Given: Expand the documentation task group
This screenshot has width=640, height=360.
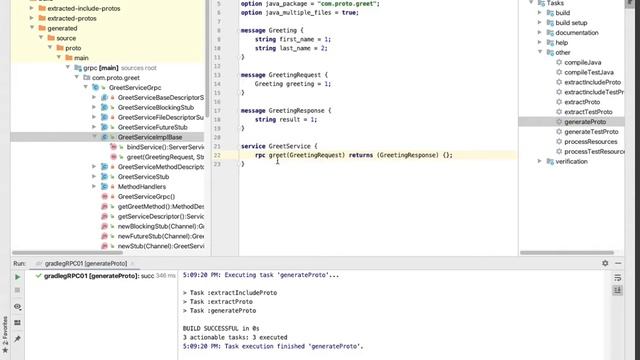Looking at the screenshot, I should 540,33.
